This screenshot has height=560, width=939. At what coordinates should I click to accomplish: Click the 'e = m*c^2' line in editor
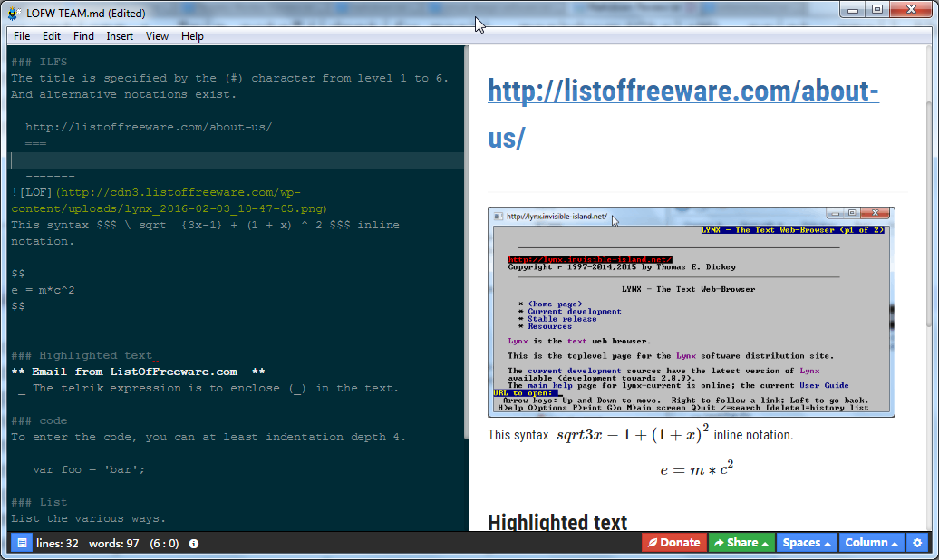pyautogui.click(x=44, y=290)
